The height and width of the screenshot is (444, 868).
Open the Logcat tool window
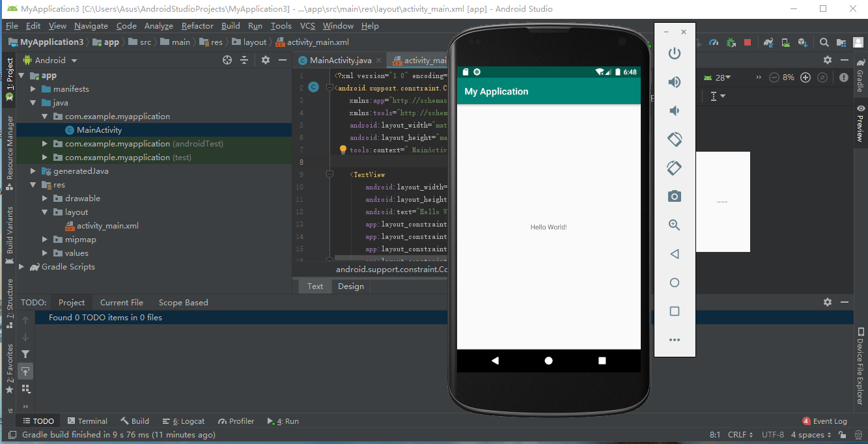point(184,421)
